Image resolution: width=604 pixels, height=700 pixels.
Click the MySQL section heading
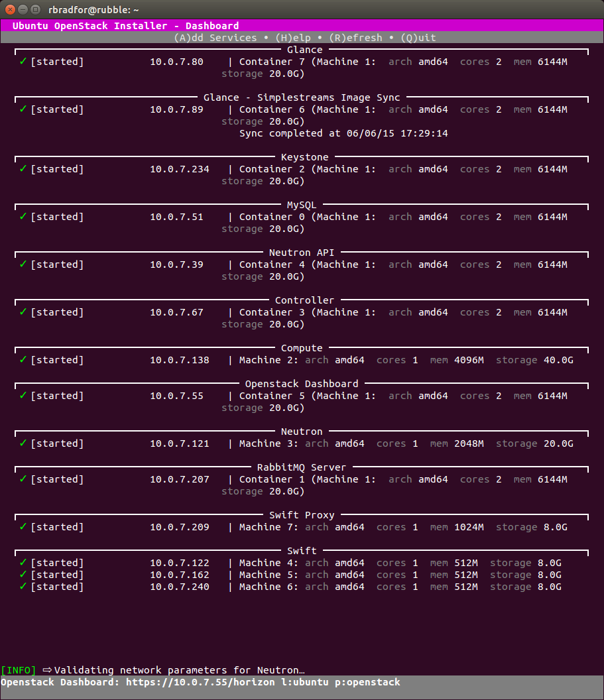tap(302, 205)
